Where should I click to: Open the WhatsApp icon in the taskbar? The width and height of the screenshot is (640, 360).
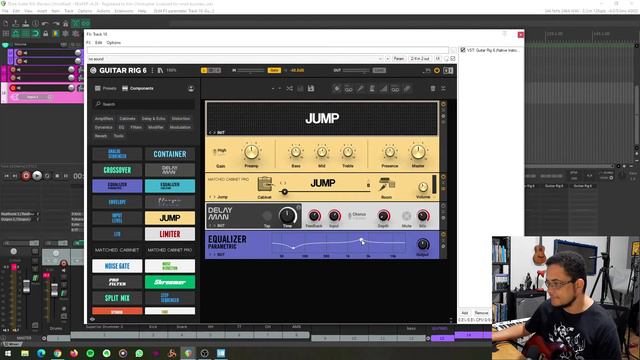point(139,353)
